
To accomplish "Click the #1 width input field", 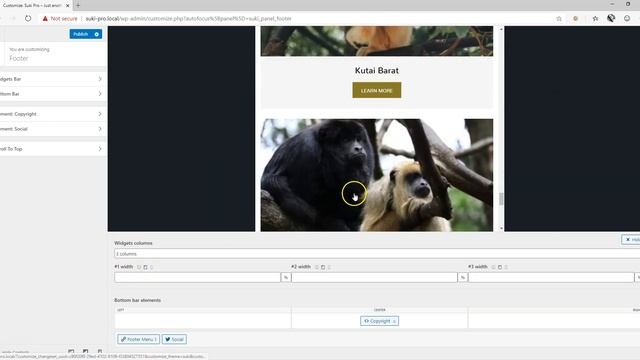I will tap(198, 278).
